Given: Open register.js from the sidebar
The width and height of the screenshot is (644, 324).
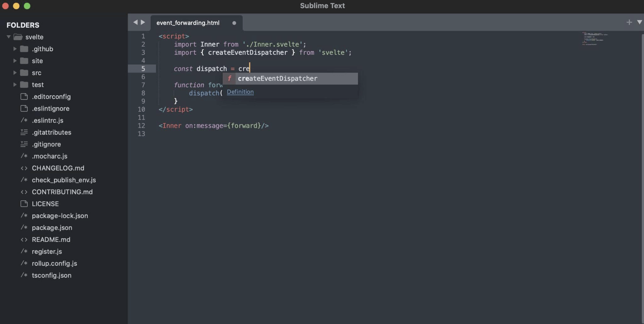Looking at the screenshot, I should (47, 252).
